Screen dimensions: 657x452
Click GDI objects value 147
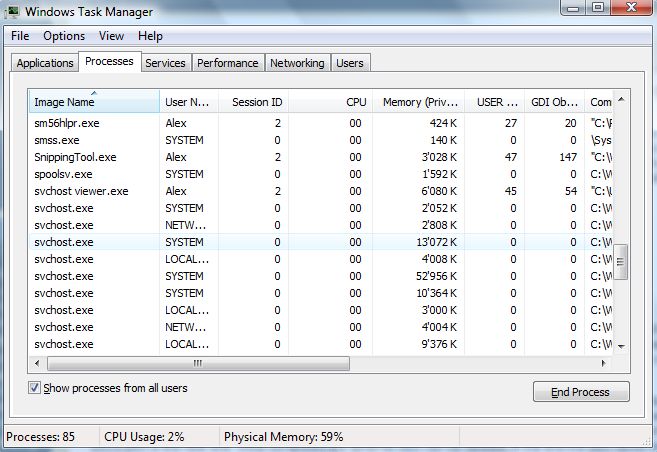[568, 157]
